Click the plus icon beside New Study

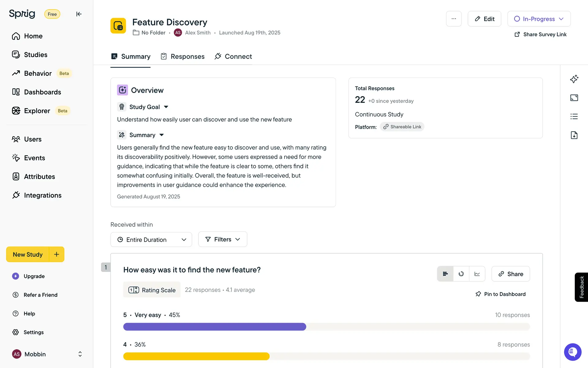coord(56,254)
